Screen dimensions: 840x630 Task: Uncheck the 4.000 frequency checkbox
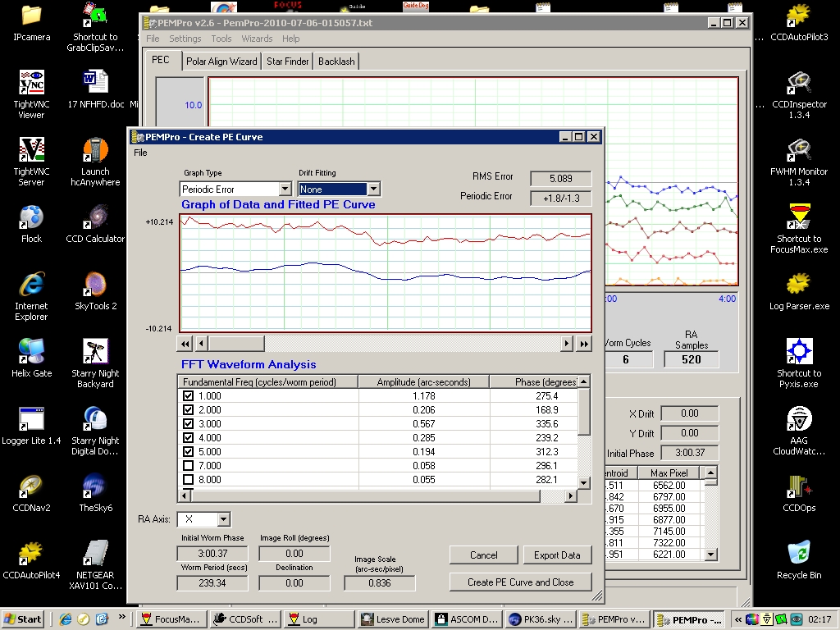point(188,438)
